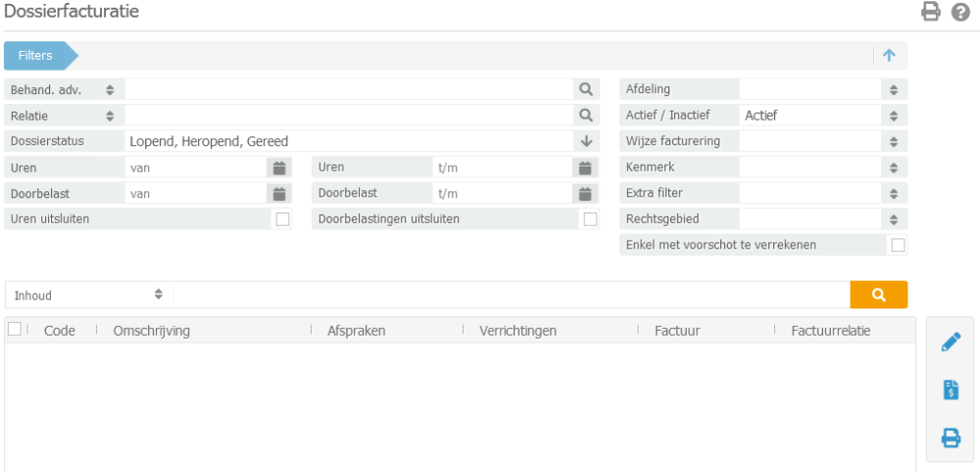
Task: Open the Wijze facturering dropdown
Action: click(893, 141)
